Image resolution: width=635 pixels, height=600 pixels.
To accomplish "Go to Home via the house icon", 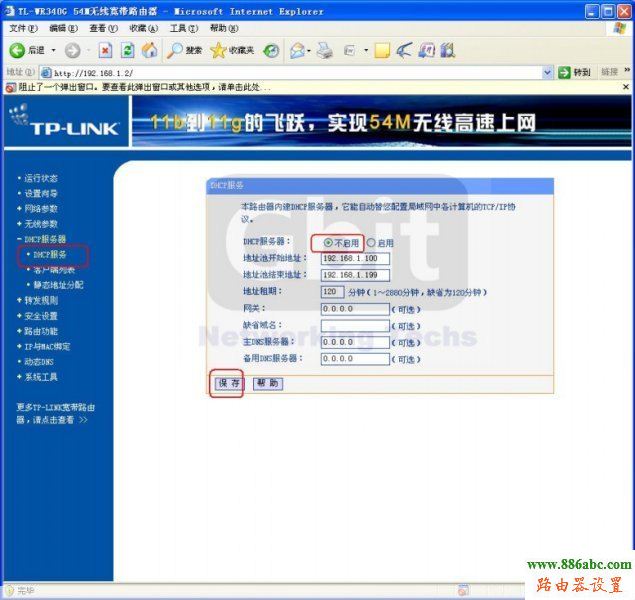I will click(x=149, y=50).
